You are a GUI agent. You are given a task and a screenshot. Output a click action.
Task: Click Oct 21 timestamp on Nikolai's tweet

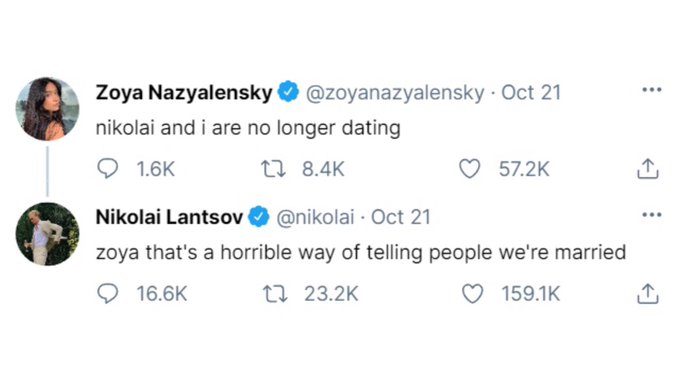[401, 217]
